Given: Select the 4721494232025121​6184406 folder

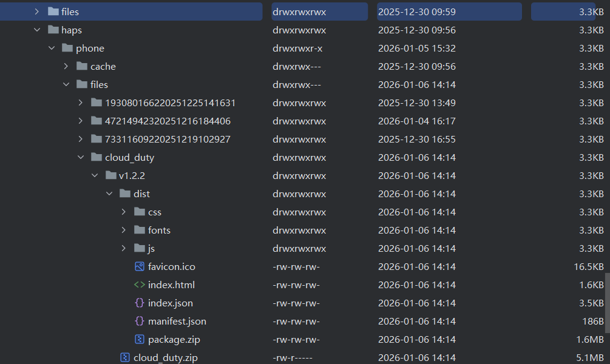Looking at the screenshot, I should [x=168, y=121].
